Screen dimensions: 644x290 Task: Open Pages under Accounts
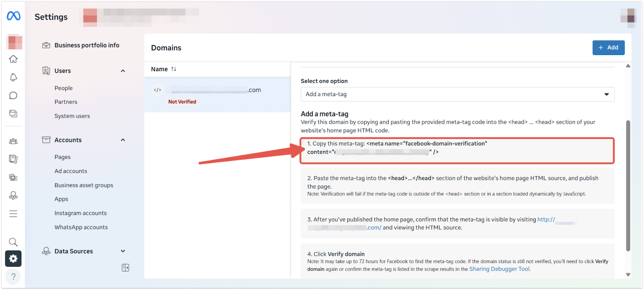coord(62,157)
